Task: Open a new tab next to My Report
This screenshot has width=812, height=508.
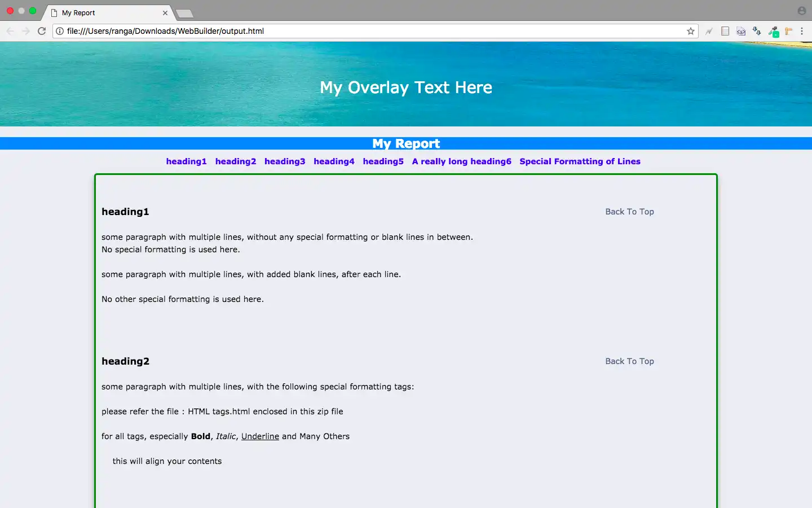Action: pyautogui.click(x=184, y=14)
